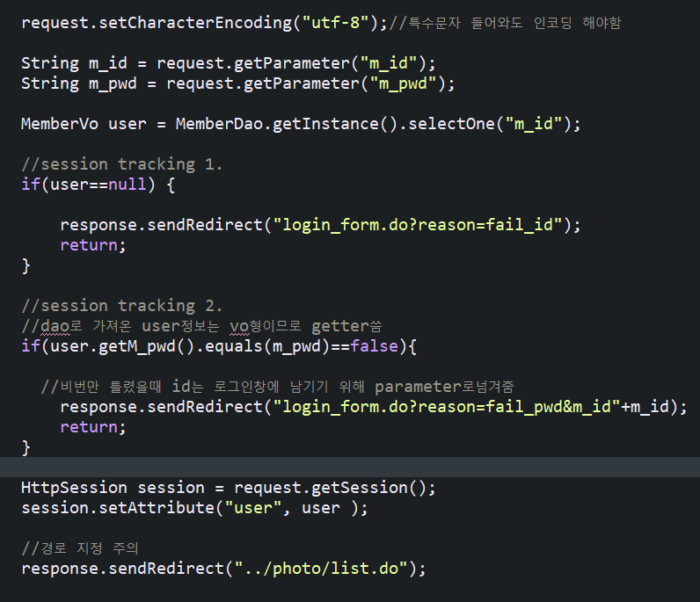The image size is (700, 602).
Task: Click the closing brace after second return
Action: [x=26, y=447]
